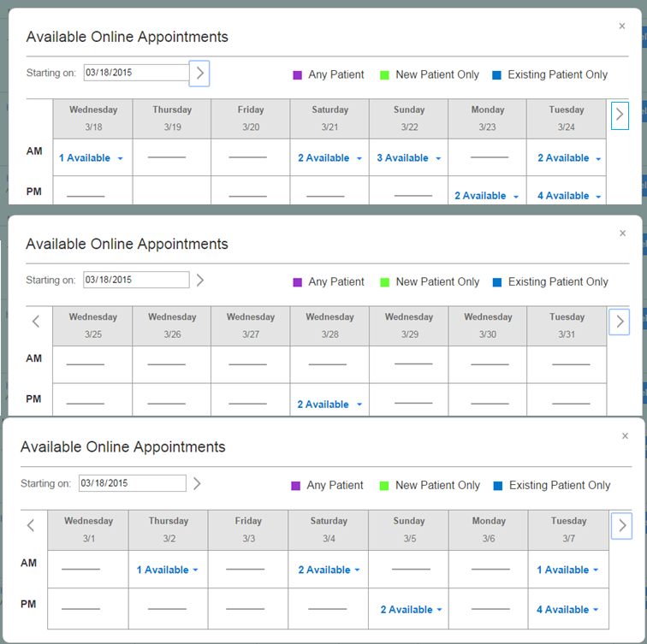
Task: Expand 4 Available for Tuesday 3/24 PM
Action: [569, 196]
